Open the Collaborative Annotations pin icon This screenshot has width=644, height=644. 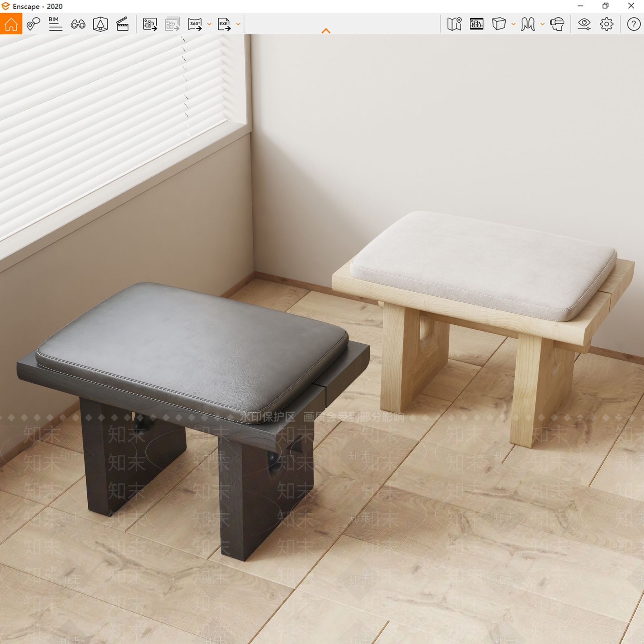click(x=33, y=24)
